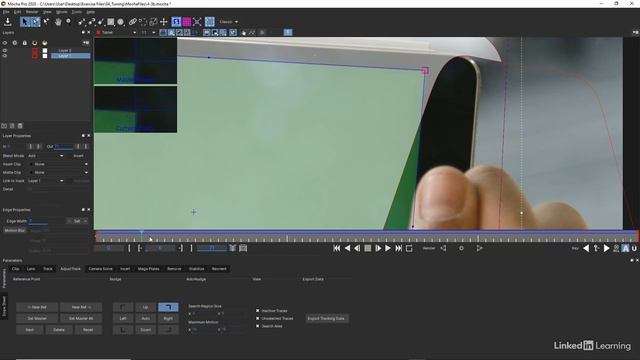Click the Attach layer link tool

coord(133,22)
